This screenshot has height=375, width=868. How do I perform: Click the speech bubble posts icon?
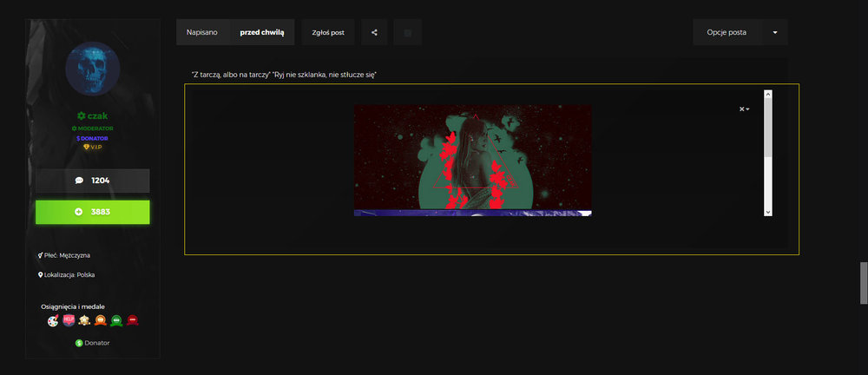(x=79, y=181)
